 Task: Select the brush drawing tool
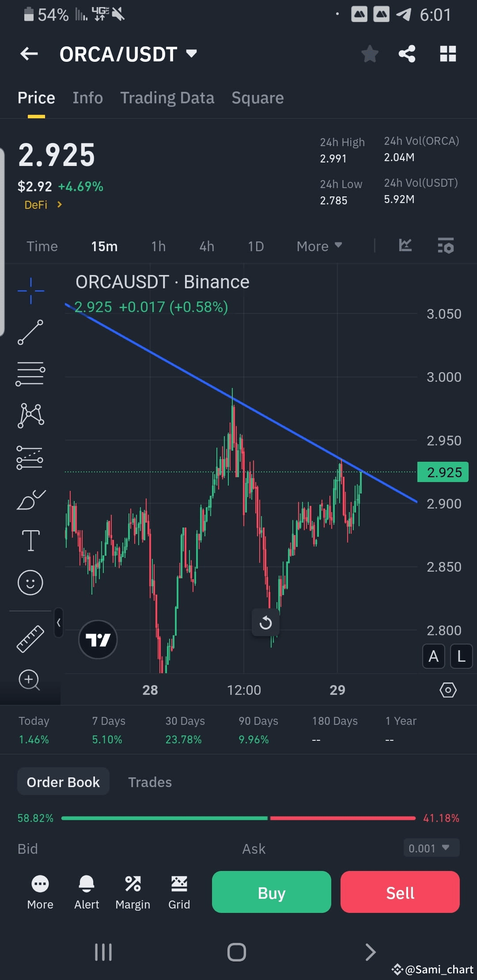coord(31,499)
